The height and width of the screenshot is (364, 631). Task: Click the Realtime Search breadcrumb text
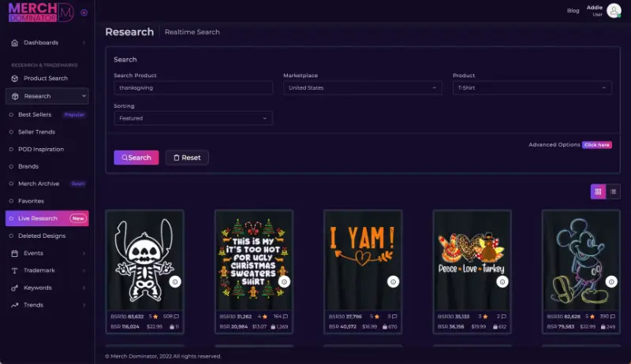pyautogui.click(x=192, y=32)
